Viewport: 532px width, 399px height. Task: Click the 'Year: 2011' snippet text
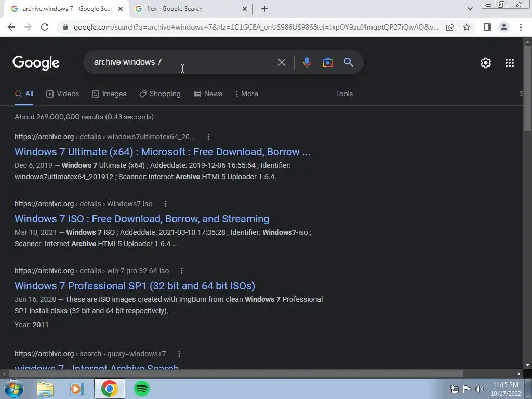[x=32, y=325]
